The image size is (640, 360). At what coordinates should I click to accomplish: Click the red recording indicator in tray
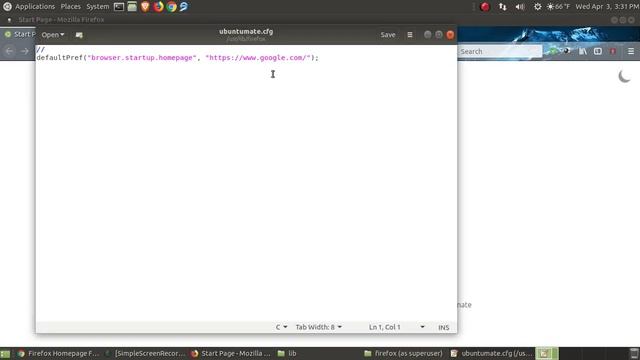tap(485, 7)
